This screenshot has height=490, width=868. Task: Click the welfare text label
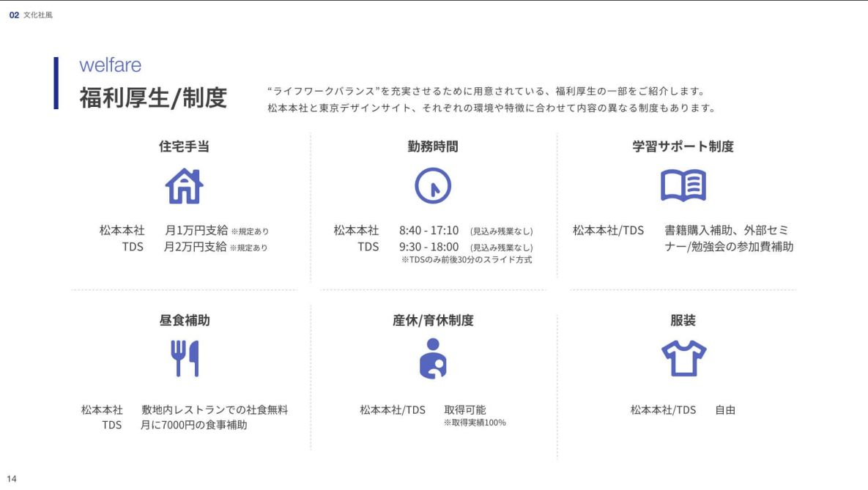pyautogui.click(x=110, y=65)
